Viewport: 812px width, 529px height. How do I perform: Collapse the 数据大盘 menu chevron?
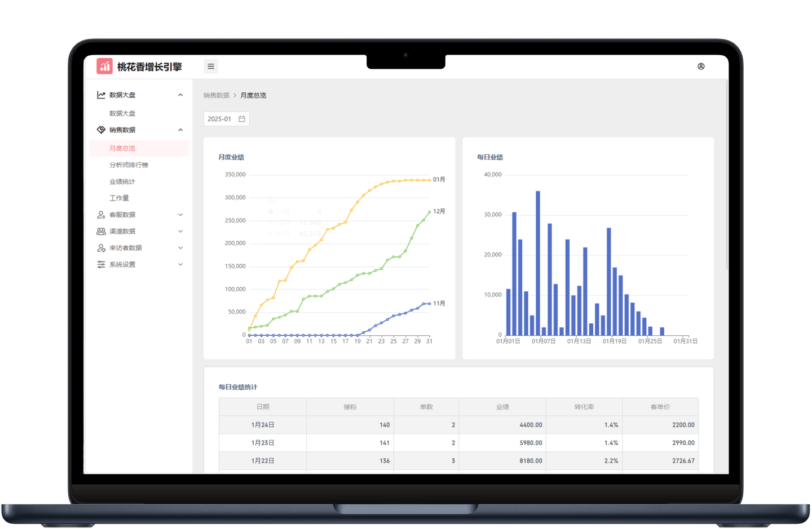click(x=180, y=95)
